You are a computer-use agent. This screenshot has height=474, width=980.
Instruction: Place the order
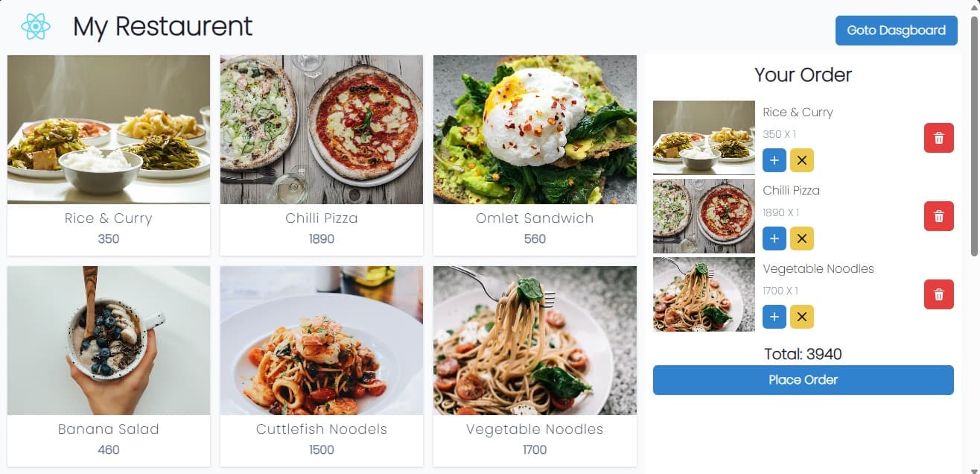(x=803, y=380)
